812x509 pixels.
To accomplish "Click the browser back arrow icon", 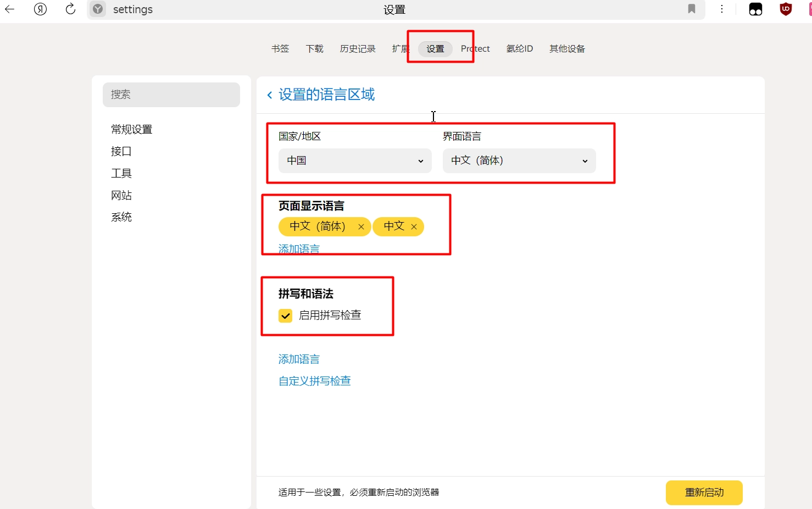I will (x=10, y=9).
